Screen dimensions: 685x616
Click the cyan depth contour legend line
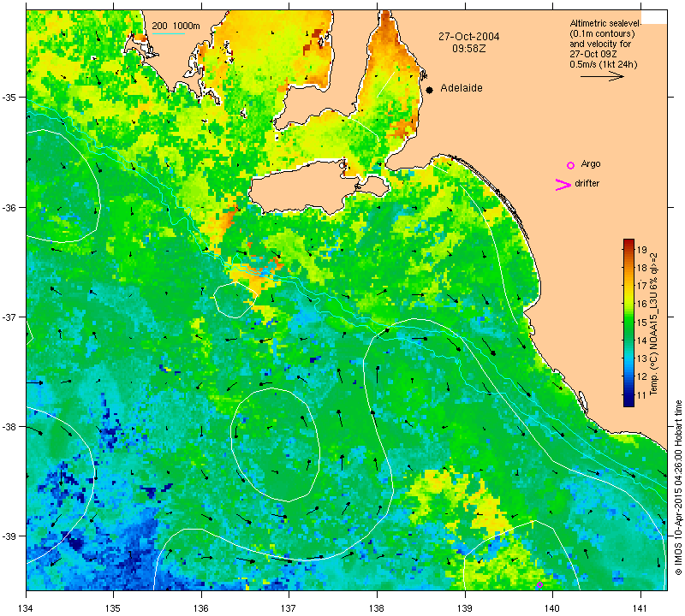click(168, 33)
